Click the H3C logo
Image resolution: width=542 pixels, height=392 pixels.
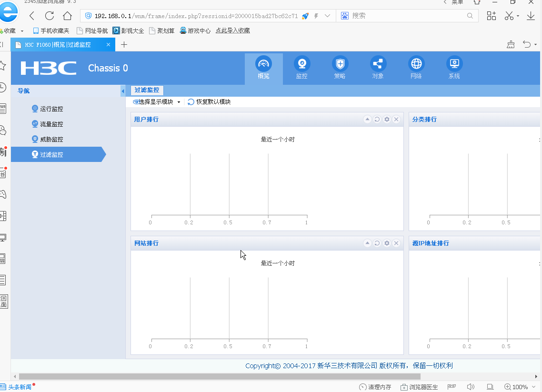(49, 68)
